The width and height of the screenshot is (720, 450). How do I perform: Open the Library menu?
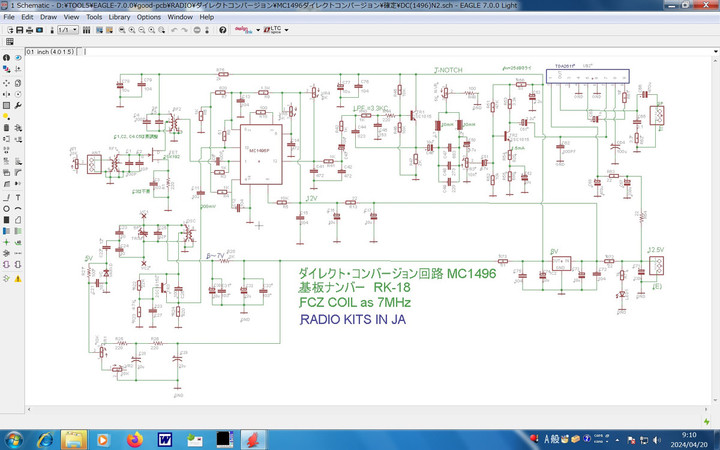pyautogui.click(x=119, y=17)
